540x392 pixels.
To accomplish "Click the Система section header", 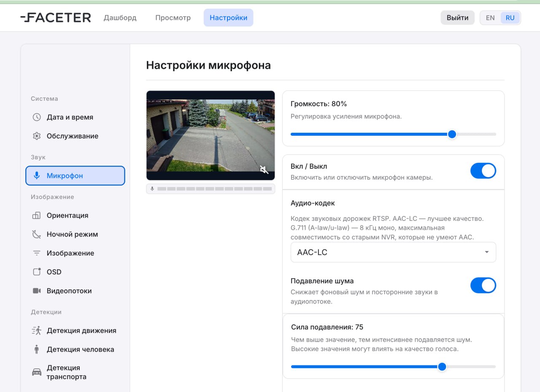I will 44,99.
